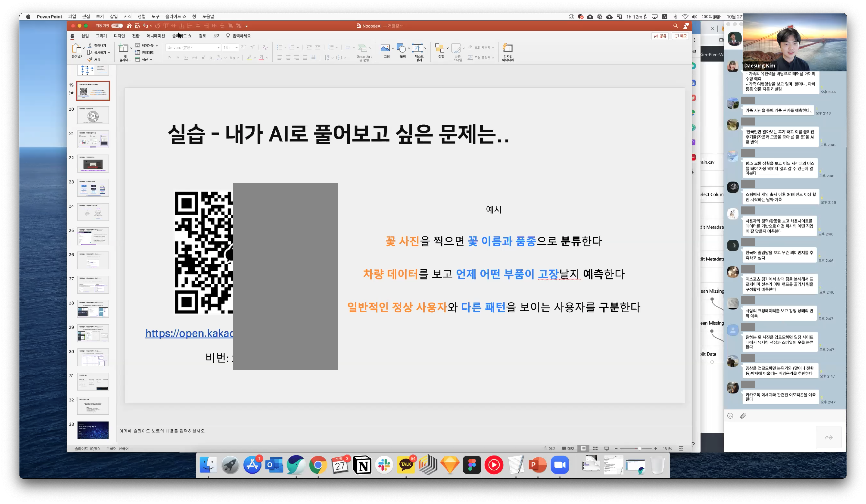Open the 디자인 ribbon tab

tap(119, 36)
